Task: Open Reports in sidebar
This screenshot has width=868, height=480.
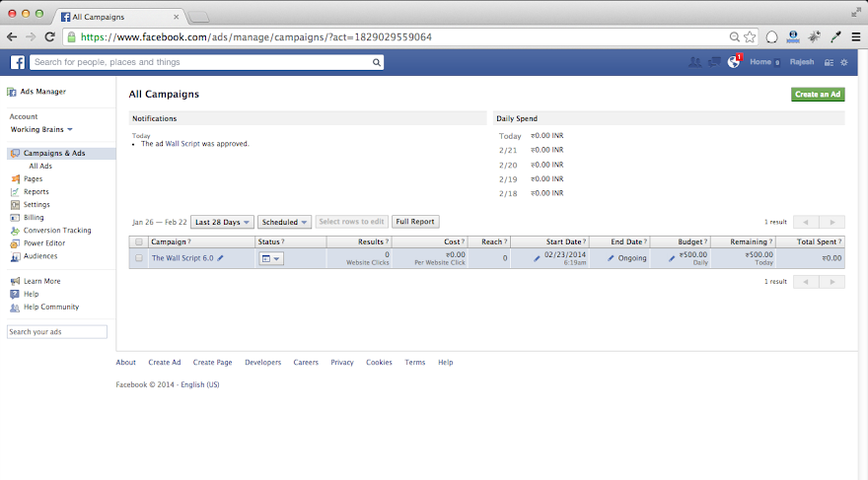Action: pyautogui.click(x=36, y=192)
